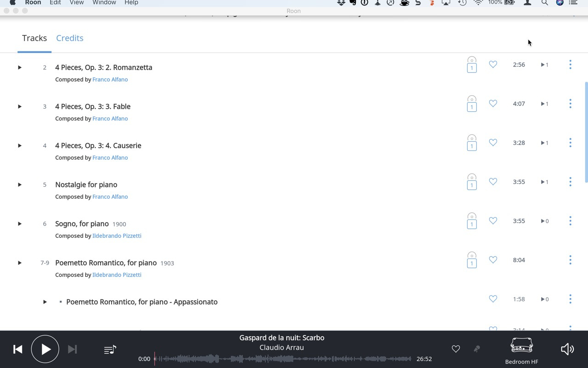Open more options for Poemetto Romantico 1903

tap(570, 260)
